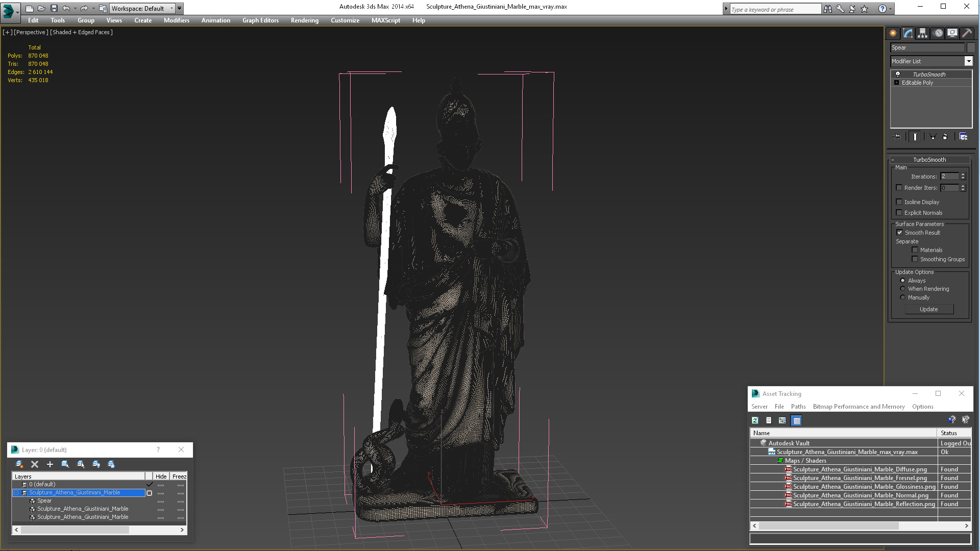Switch Asset Tracking to table view icon

pos(796,420)
